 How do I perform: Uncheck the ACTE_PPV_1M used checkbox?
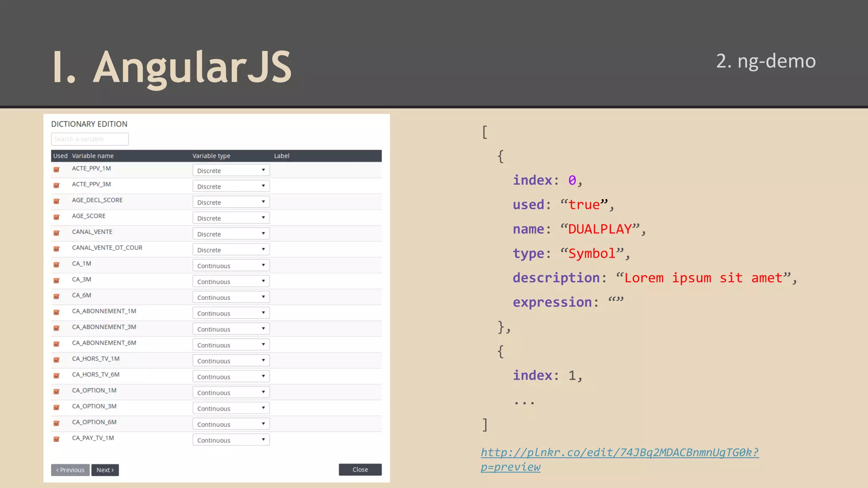pyautogui.click(x=56, y=169)
